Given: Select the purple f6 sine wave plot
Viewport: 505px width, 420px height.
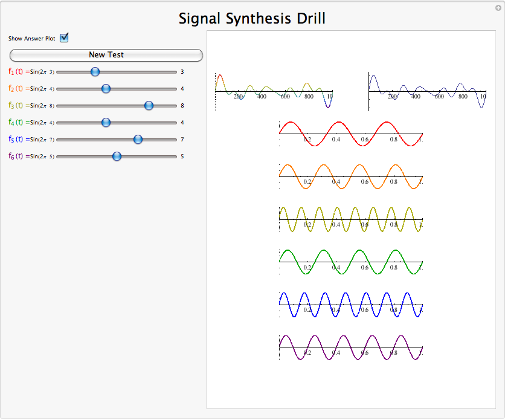Looking at the screenshot, I should tap(350, 348).
